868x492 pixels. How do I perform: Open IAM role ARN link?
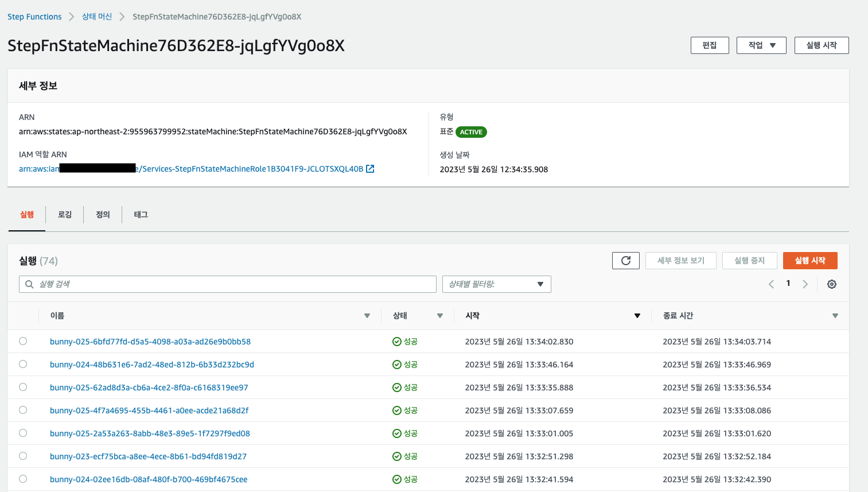point(191,169)
